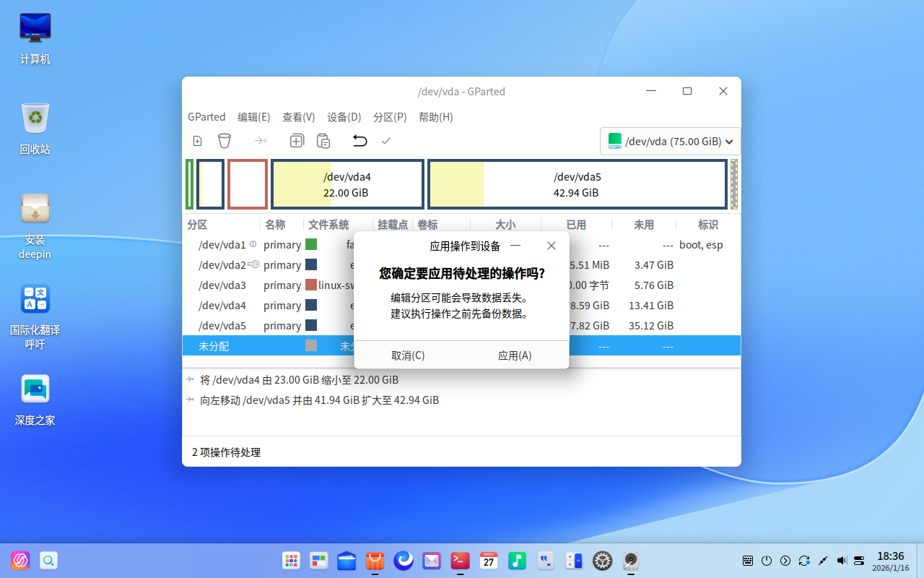
Task: Create a new partition with the New icon
Action: pos(197,141)
